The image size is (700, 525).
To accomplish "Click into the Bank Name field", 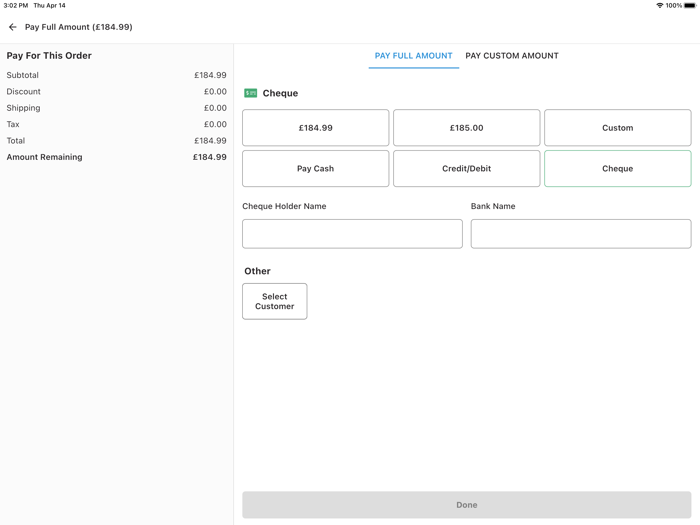I will (580, 234).
